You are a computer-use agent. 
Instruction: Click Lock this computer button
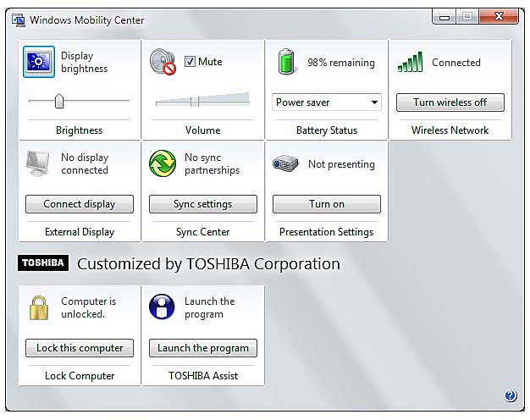tap(80, 348)
